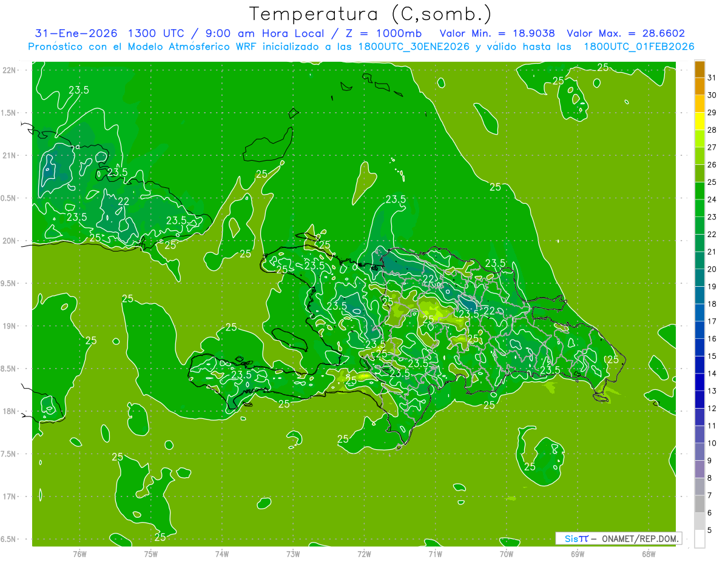728x562 pixels.
Task: Click the legend value label '18'
Action: tap(712, 304)
